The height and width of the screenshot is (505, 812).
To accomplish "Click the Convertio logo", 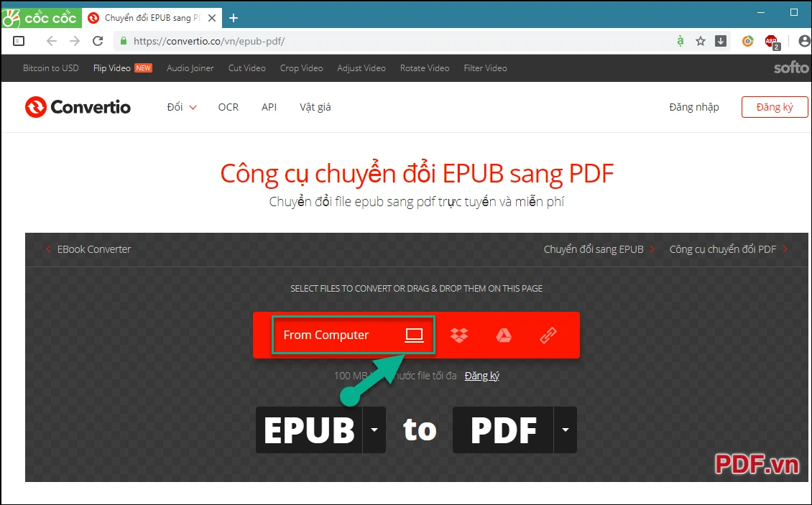I will (x=78, y=107).
